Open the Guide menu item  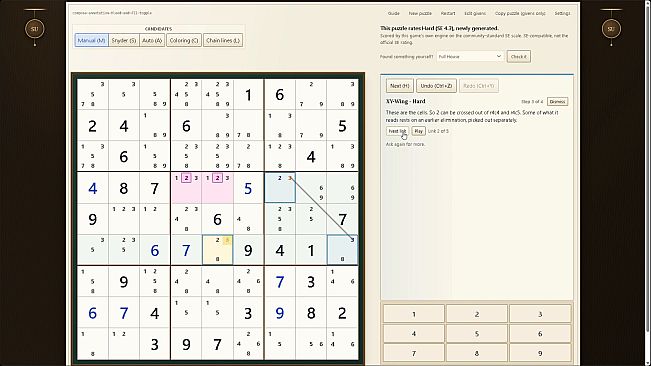[x=394, y=13]
